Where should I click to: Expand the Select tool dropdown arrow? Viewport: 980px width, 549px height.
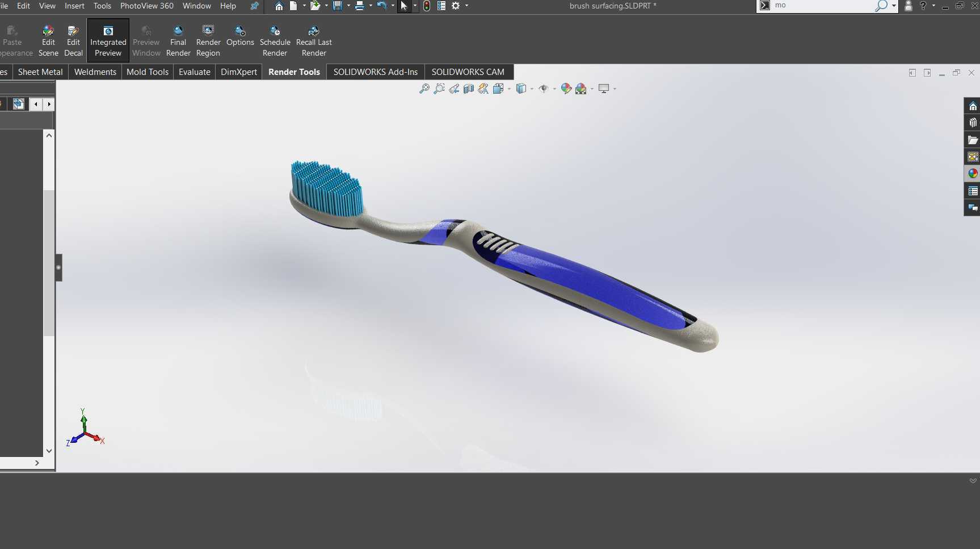coord(415,6)
